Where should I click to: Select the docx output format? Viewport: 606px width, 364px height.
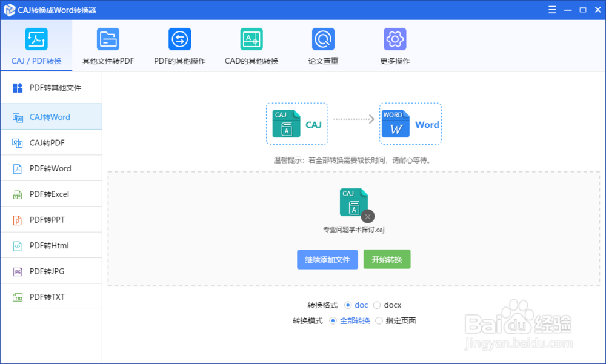click(376, 305)
